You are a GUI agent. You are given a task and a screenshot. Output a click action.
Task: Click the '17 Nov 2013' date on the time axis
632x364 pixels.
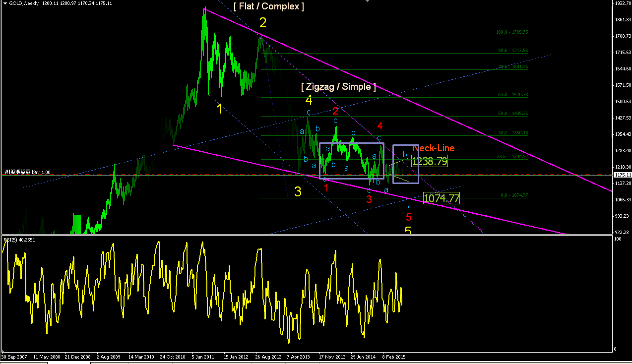pyautogui.click(x=332, y=357)
